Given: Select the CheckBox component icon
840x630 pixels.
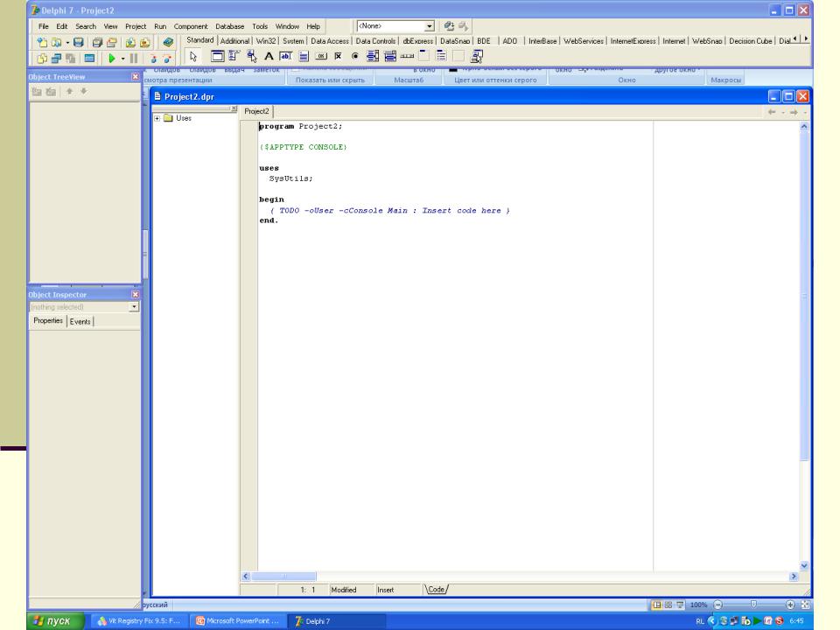Looking at the screenshot, I should [x=338, y=56].
